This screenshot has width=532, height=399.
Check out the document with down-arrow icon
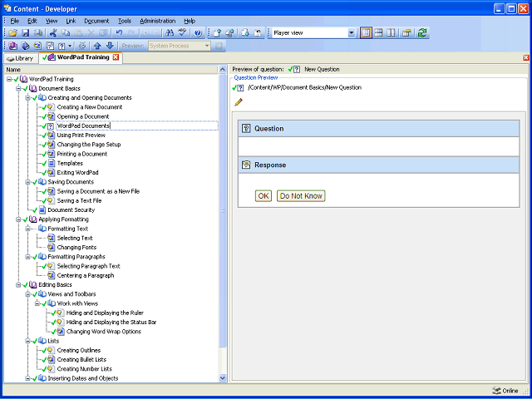click(245, 33)
